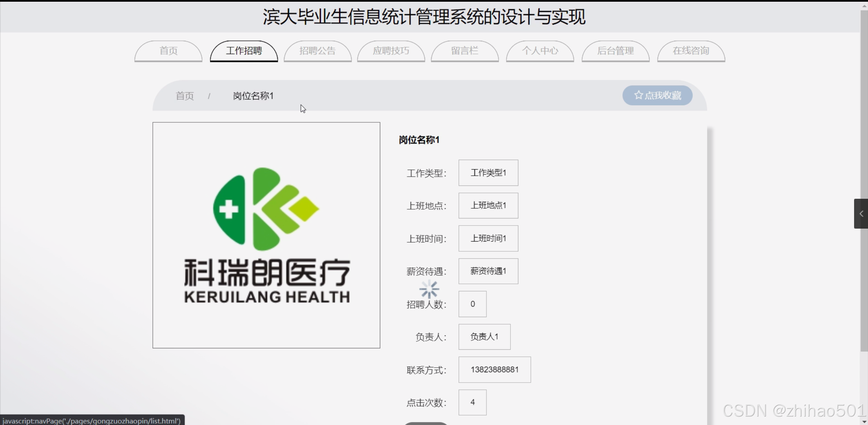Open the 在线咨询 tab
This screenshot has height=425, width=868.
tap(691, 51)
